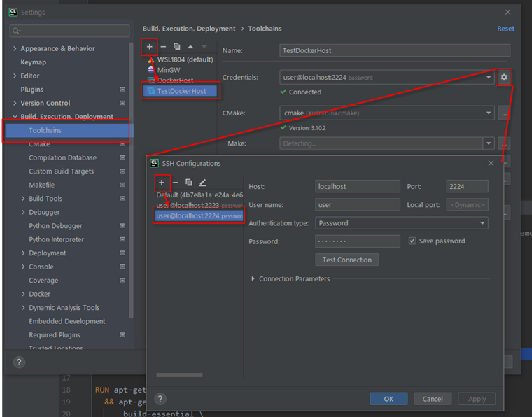Image resolution: width=532 pixels, height=417 pixels.
Task: Click Test Connection button
Action: 346,260
